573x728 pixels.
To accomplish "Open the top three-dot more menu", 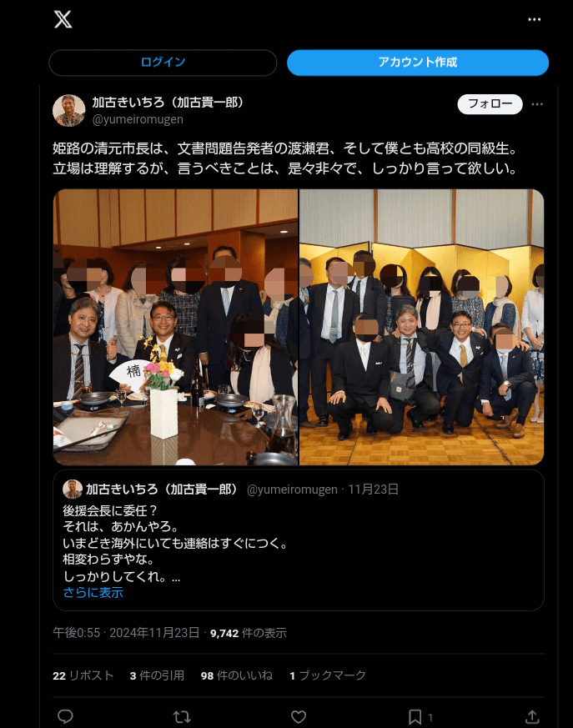I will pyautogui.click(x=534, y=19).
